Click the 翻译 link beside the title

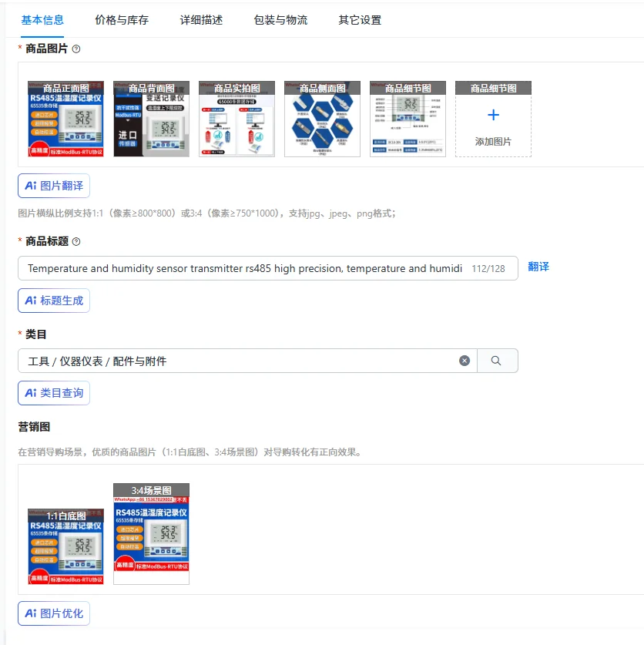(538, 267)
